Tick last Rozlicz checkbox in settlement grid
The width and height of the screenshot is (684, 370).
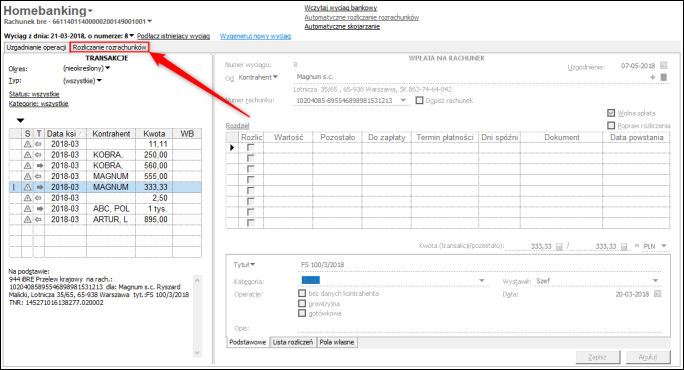250,223
